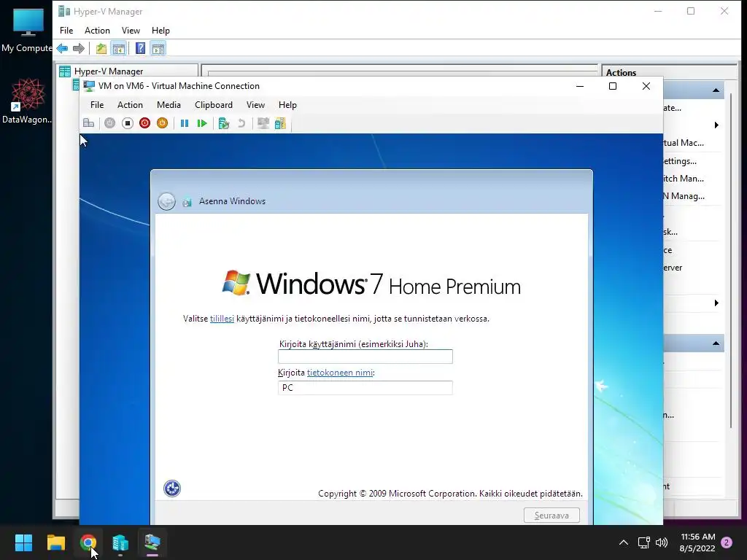Click the tilillesi link
Viewport: 747px width, 560px height.
222,319
